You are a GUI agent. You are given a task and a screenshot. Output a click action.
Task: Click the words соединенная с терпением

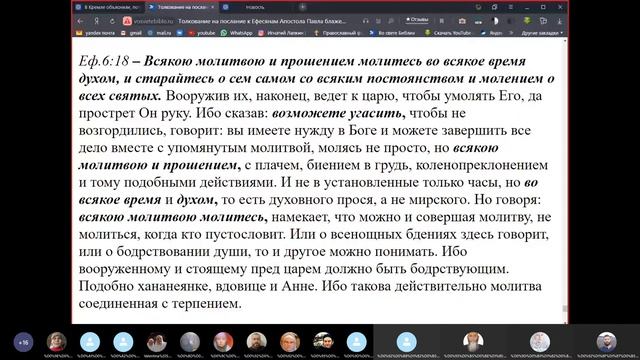pos(160,303)
